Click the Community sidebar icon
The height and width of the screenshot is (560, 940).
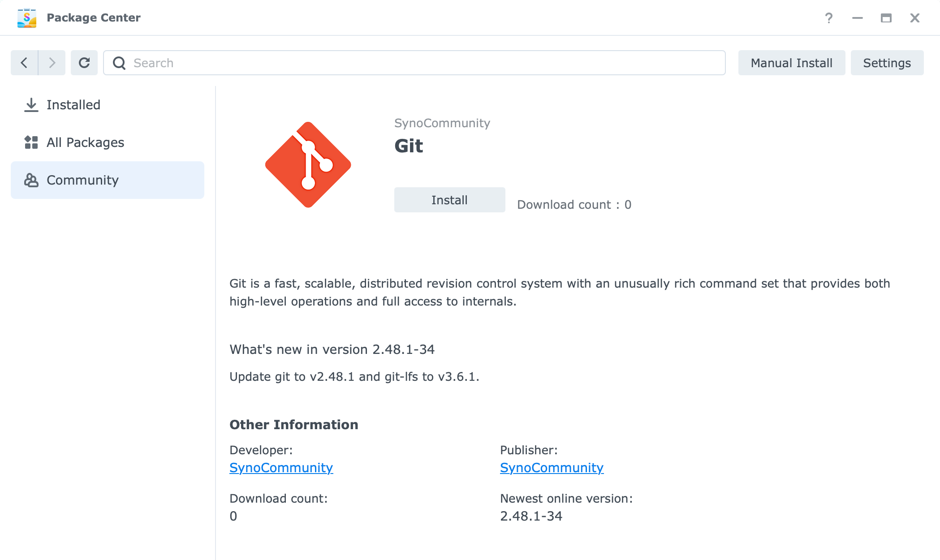[x=30, y=180]
